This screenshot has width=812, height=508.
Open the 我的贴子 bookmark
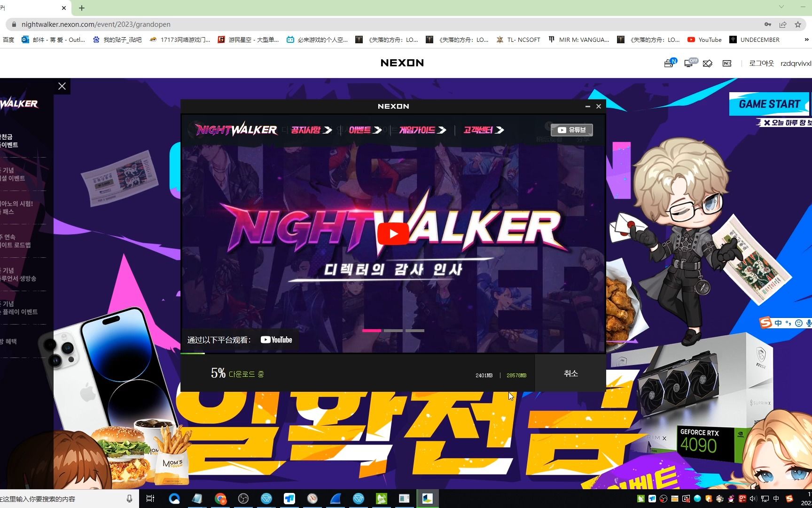tap(117, 40)
